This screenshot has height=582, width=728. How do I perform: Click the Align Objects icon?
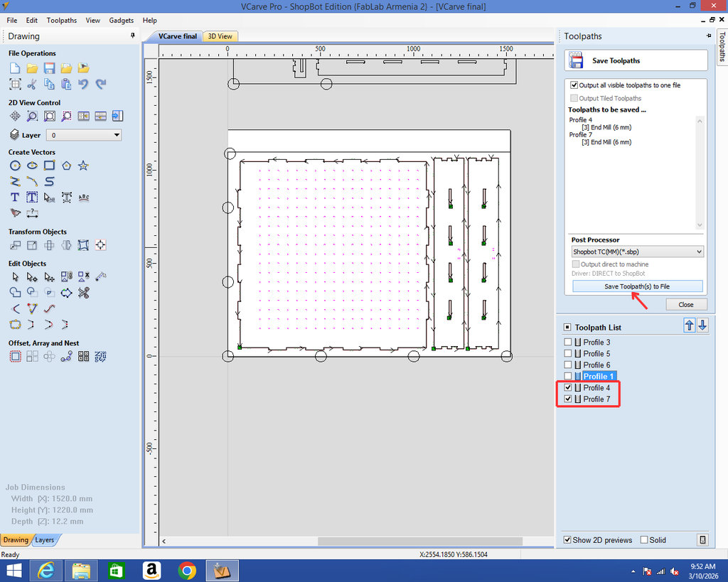pyautogui.click(x=100, y=245)
